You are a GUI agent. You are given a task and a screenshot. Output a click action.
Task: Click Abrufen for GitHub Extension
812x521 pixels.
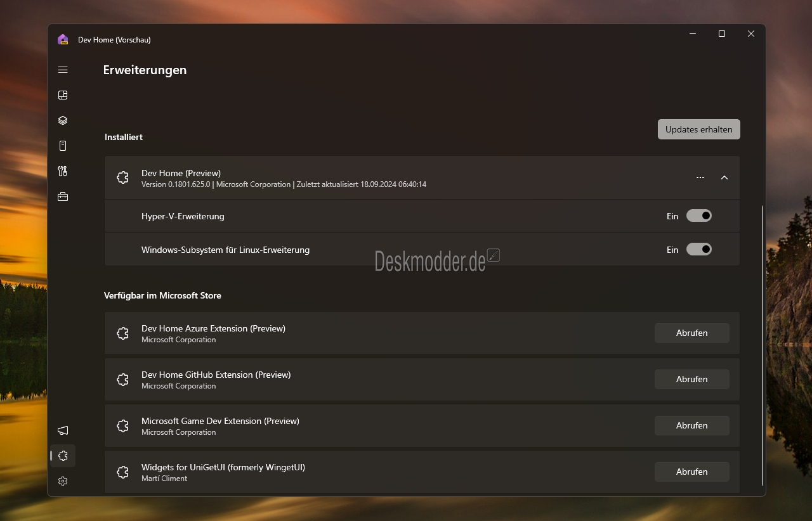tap(692, 379)
